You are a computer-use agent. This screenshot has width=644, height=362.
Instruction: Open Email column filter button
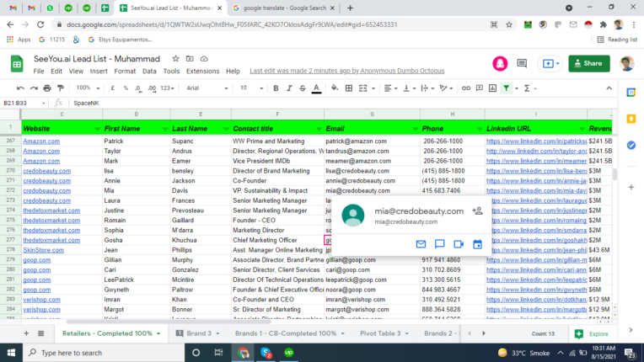415,129
